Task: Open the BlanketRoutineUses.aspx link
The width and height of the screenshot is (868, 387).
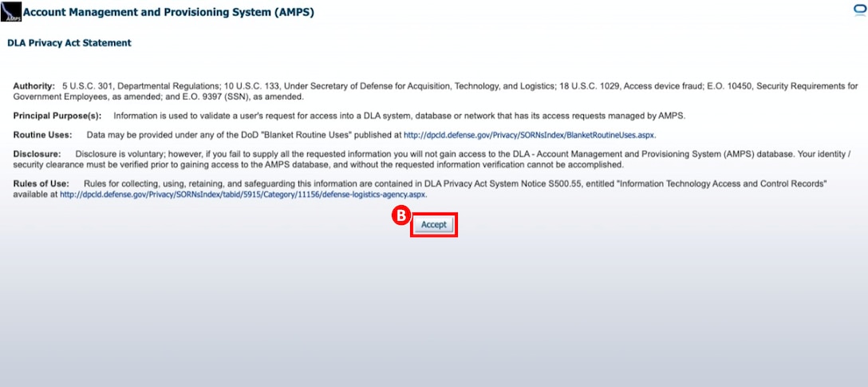Action: pos(530,135)
